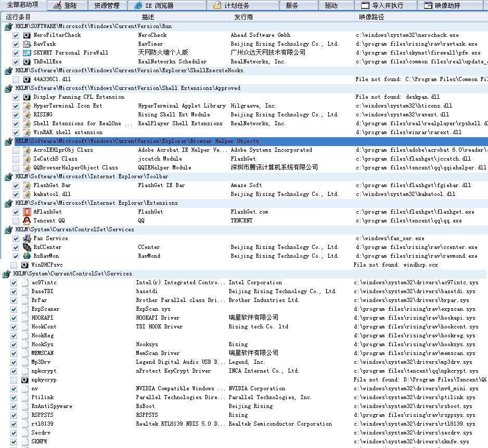Click the 44A336C1.dll file icon
Screen dimensions: 488x448
point(27,80)
